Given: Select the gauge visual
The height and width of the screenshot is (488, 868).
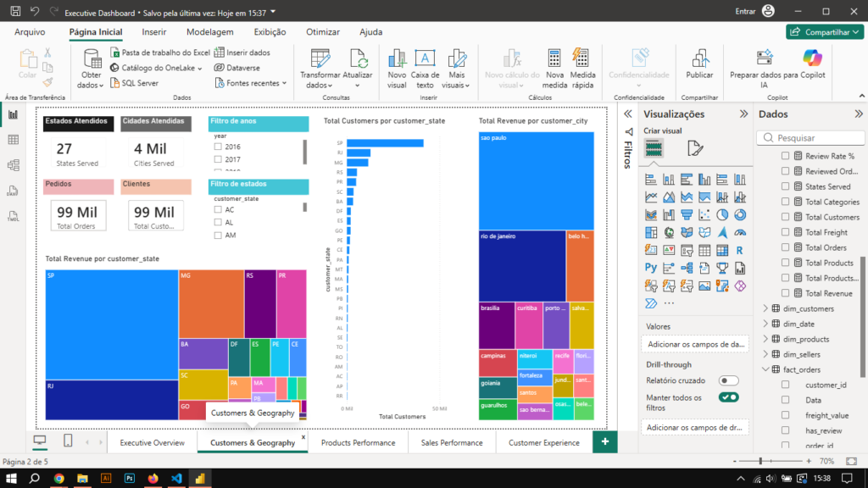Looking at the screenshot, I should (740, 232).
